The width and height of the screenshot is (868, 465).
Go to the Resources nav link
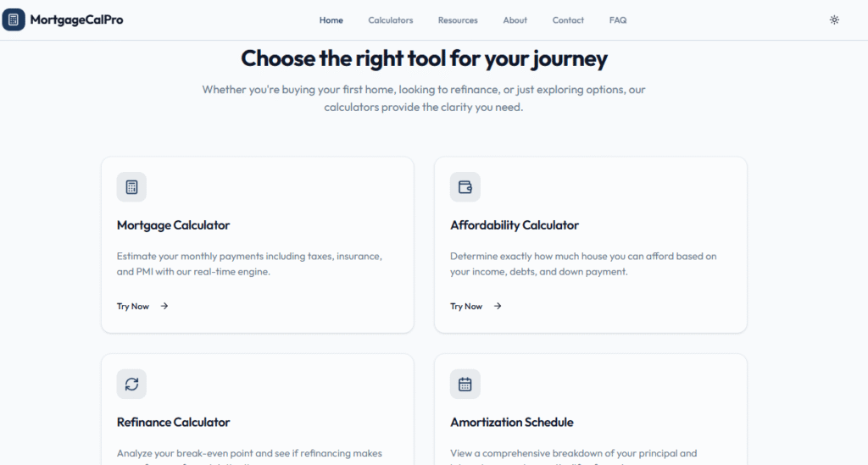[x=458, y=20]
